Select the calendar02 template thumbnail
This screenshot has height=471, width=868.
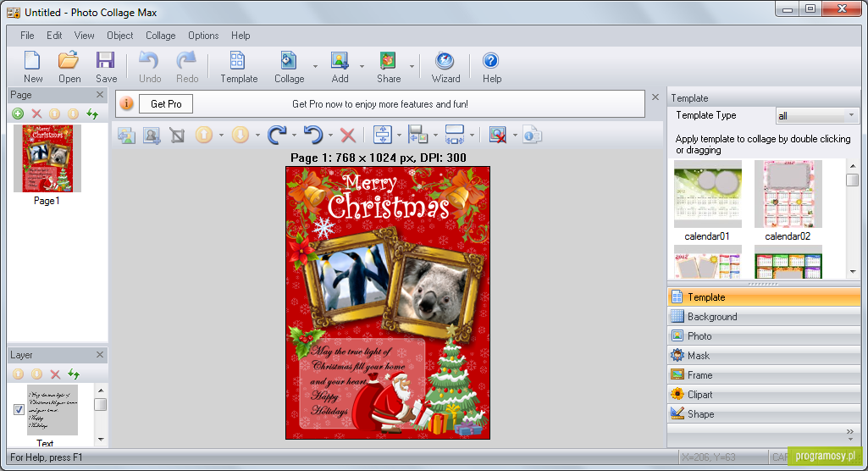788,194
